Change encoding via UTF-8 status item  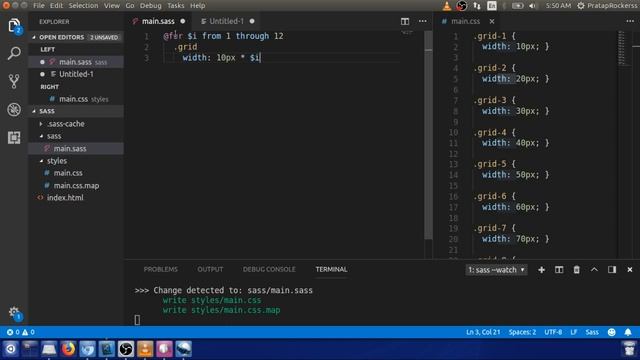pyautogui.click(x=553, y=332)
